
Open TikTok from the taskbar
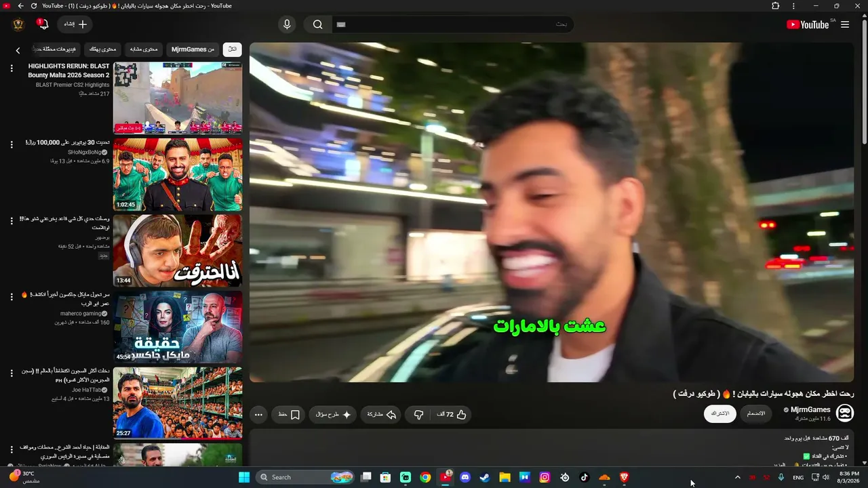[x=585, y=477]
